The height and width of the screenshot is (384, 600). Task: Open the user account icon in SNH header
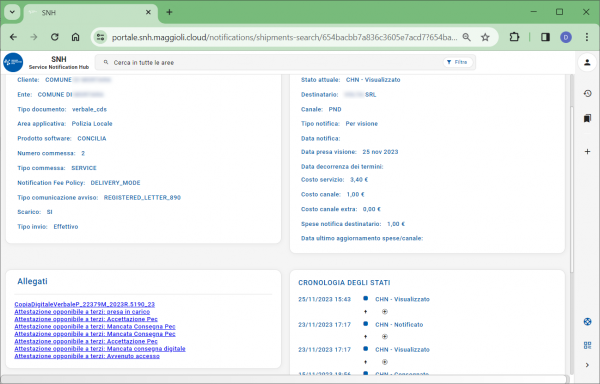coord(587,62)
